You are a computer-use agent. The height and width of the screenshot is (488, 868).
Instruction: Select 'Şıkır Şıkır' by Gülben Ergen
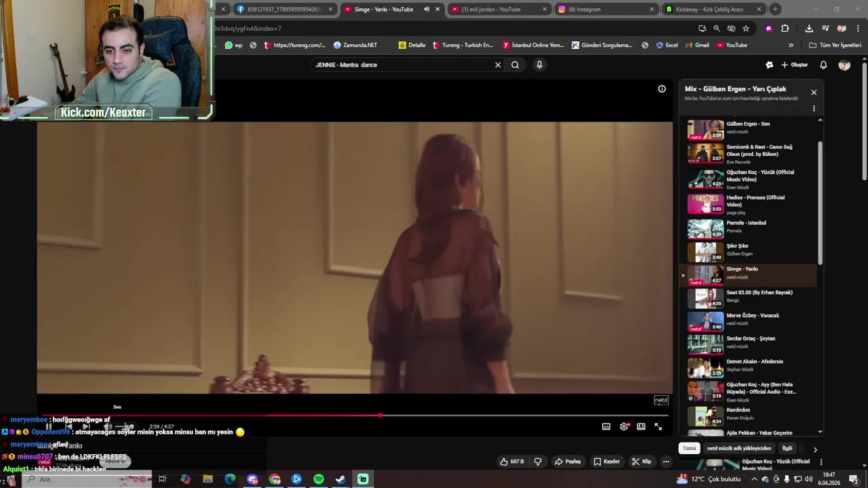[750, 251]
